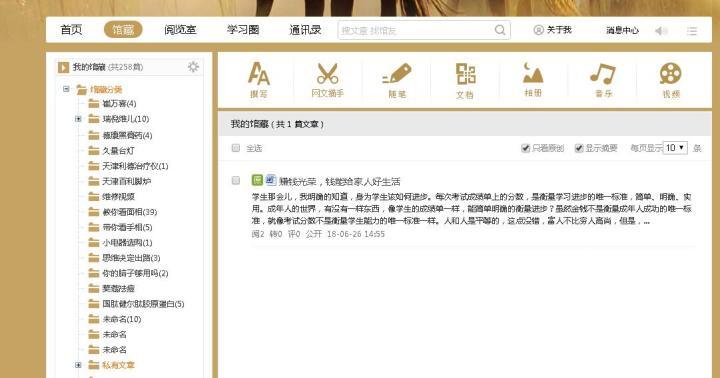This screenshot has width=720, height=378.
Task: Click the green original-article badge icon
Action: pyautogui.click(x=258, y=180)
